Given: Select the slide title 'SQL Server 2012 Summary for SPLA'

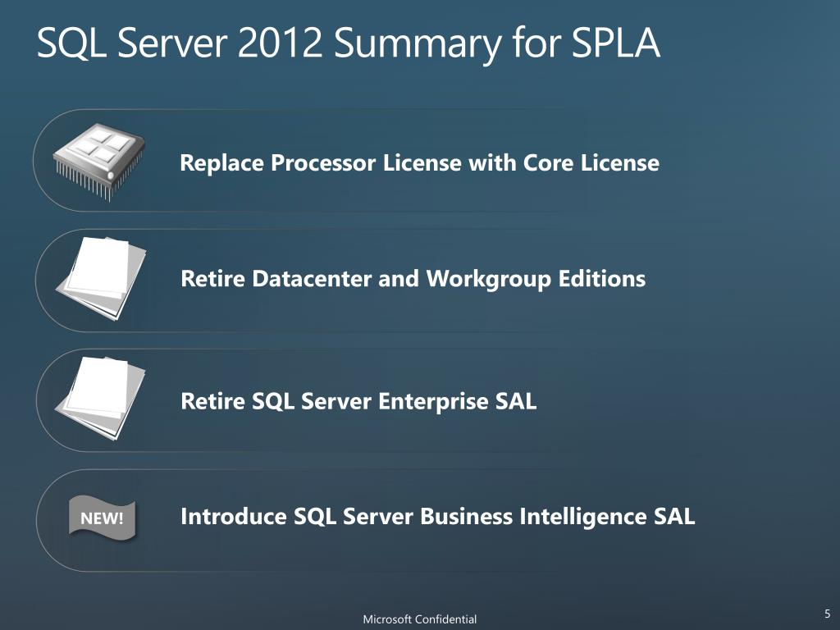Looking at the screenshot, I should 348,43.
